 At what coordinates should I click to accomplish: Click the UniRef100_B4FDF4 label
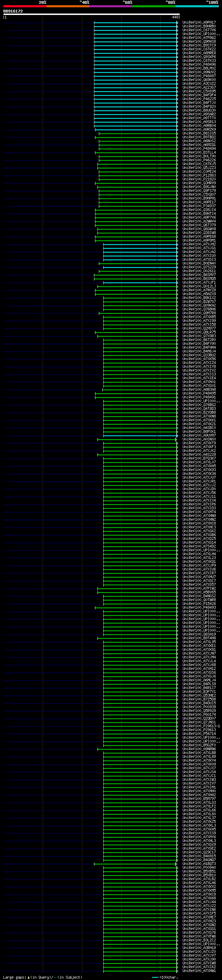[199, 95]
